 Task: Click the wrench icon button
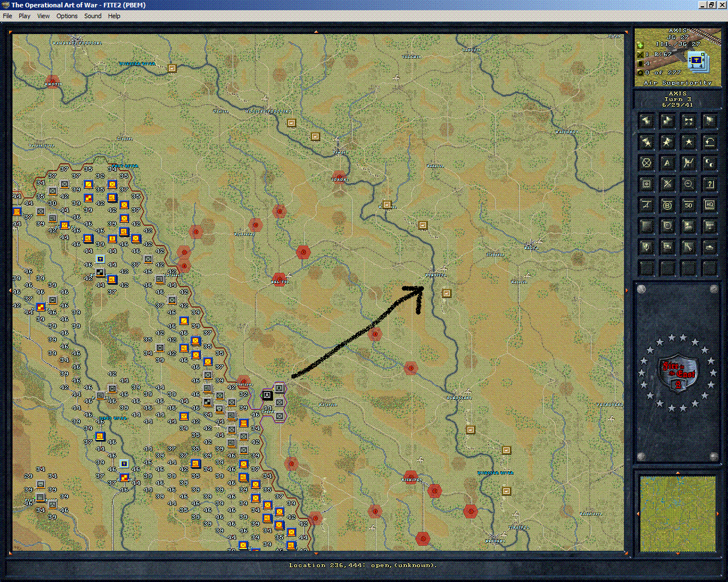(689, 247)
